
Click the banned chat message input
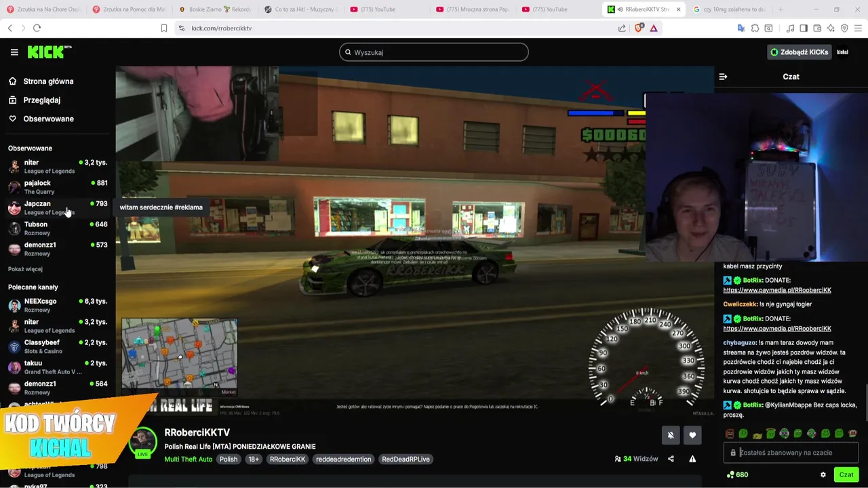pos(791,453)
